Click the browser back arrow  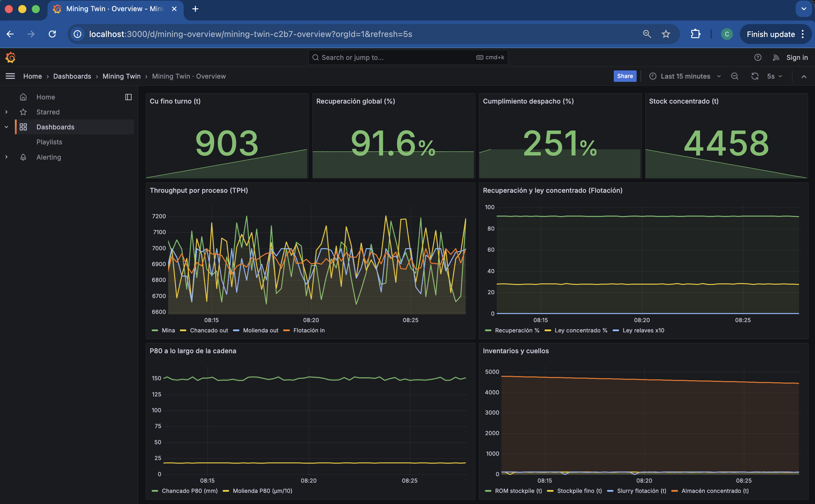(x=10, y=34)
